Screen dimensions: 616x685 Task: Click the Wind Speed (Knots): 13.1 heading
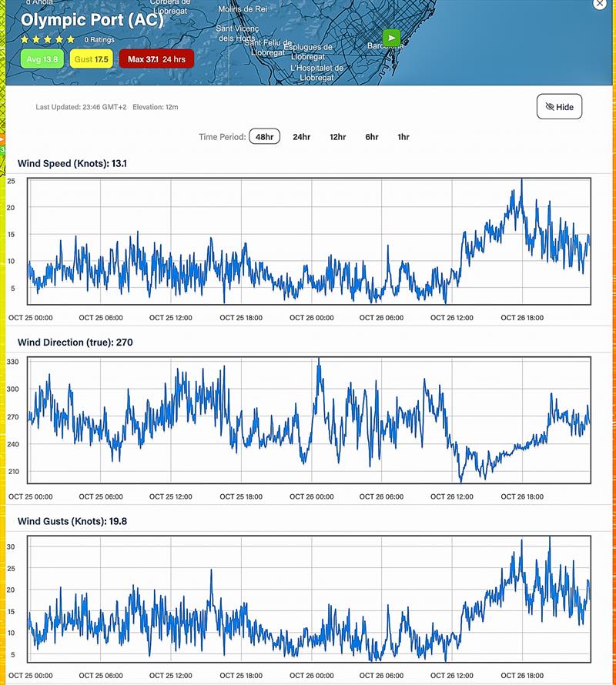pyautogui.click(x=72, y=163)
